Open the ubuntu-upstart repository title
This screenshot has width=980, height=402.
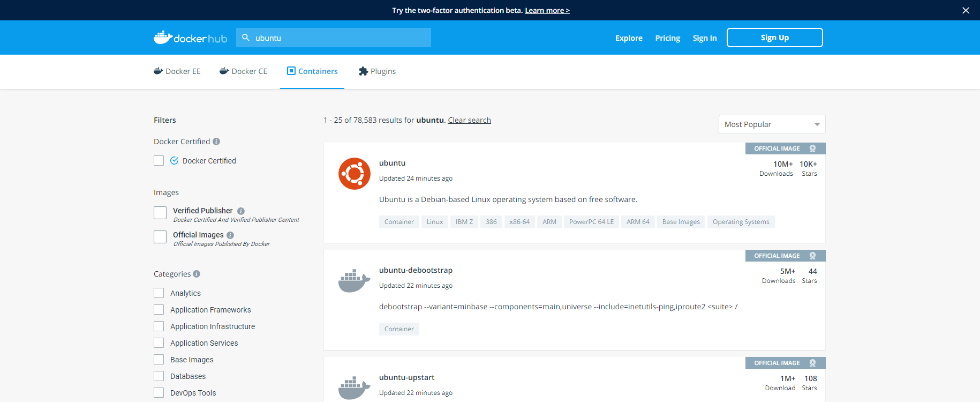pos(406,377)
